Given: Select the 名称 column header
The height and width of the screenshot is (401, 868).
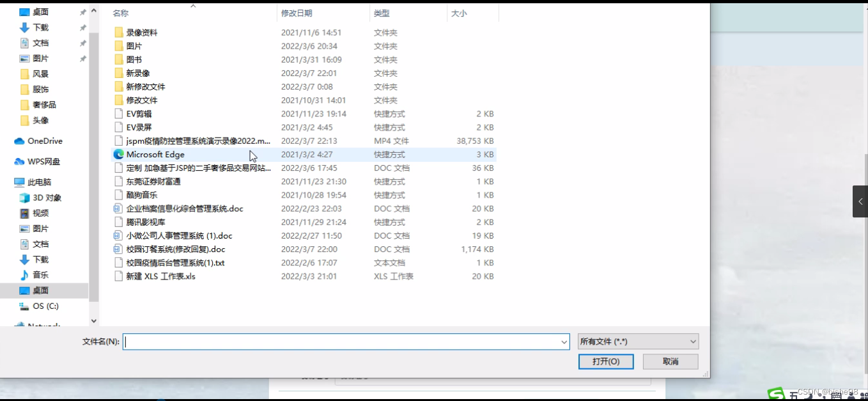Looking at the screenshot, I should pyautogui.click(x=120, y=12).
